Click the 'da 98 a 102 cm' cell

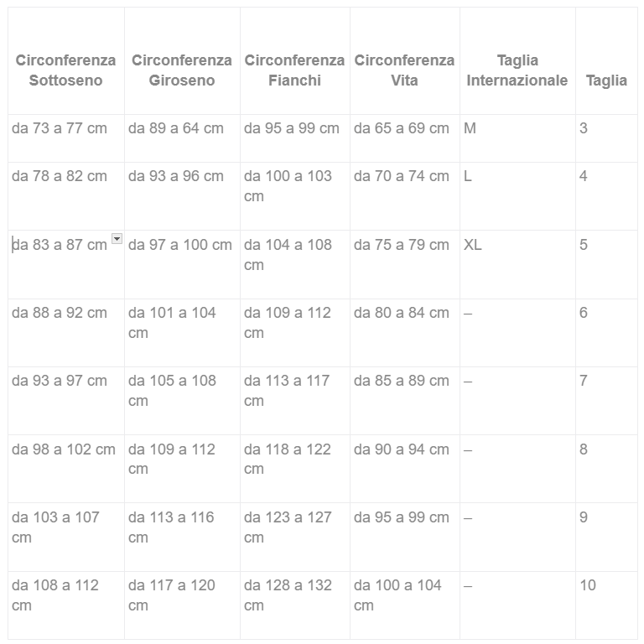64,449
